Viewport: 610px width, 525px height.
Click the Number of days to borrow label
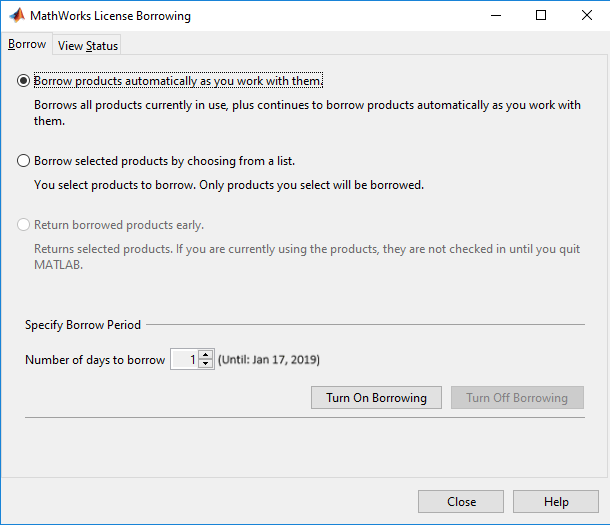[95, 360]
